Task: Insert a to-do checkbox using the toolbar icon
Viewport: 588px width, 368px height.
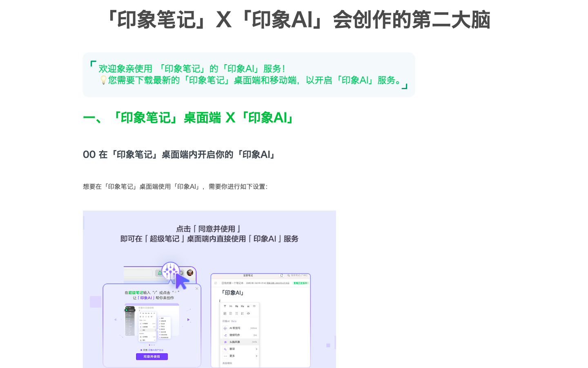Action: click(225, 314)
